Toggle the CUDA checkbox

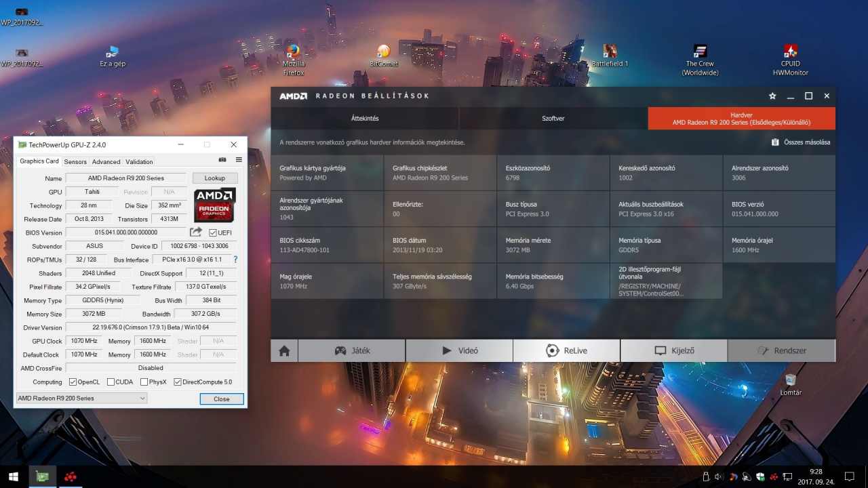111,382
